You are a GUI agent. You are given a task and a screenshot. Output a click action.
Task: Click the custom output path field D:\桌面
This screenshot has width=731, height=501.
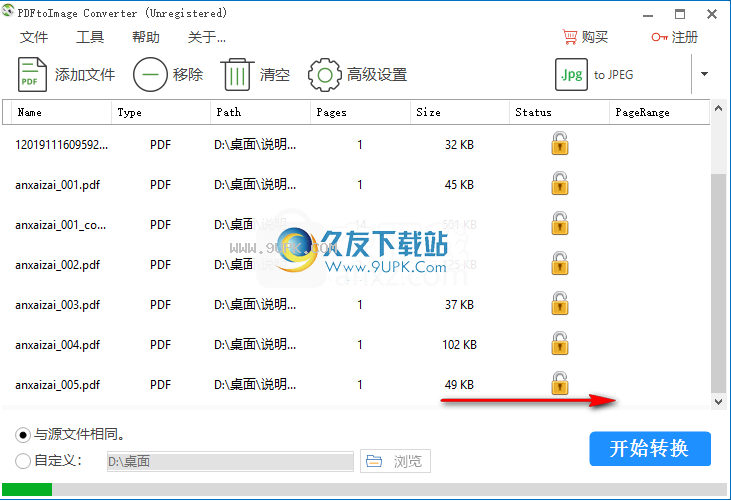[230, 461]
